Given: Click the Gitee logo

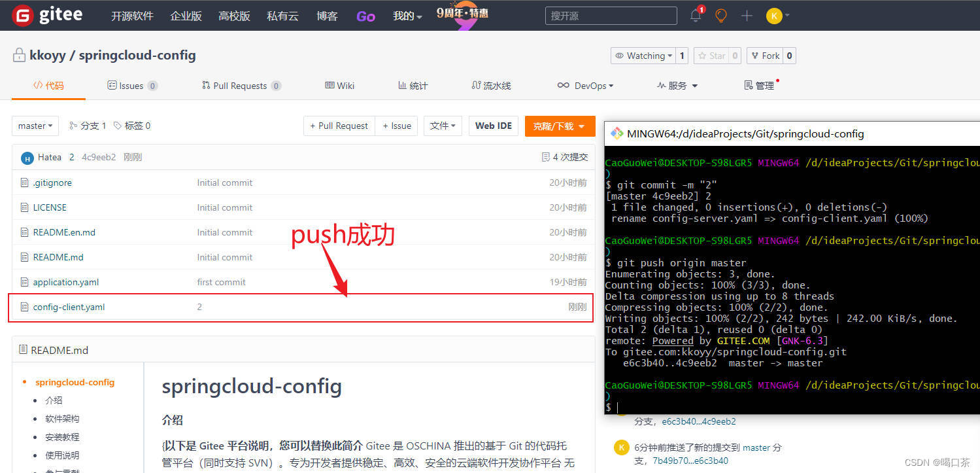Looking at the screenshot, I should [x=48, y=15].
